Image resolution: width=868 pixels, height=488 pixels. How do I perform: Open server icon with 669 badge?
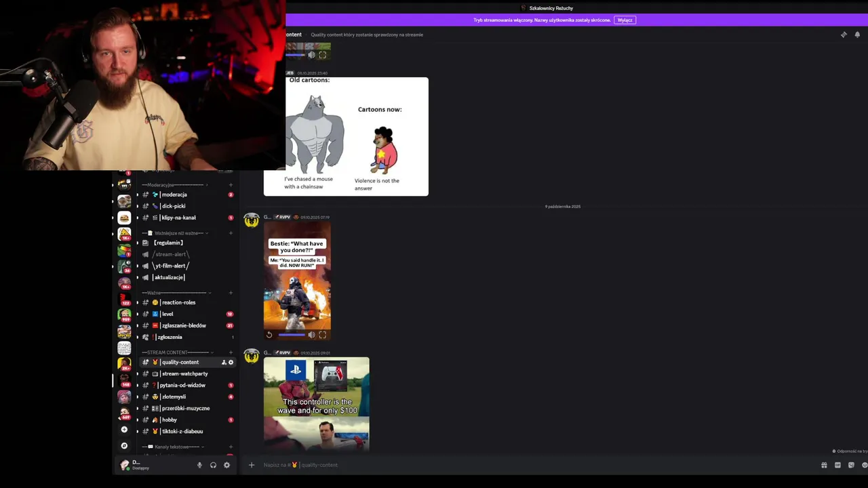pyautogui.click(x=124, y=413)
